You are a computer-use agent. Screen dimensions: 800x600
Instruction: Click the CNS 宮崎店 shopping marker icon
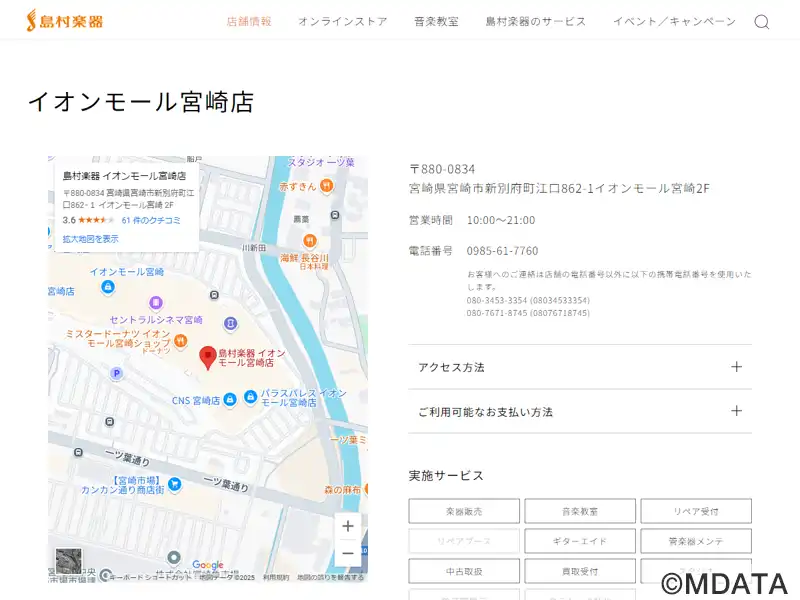[x=230, y=399]
